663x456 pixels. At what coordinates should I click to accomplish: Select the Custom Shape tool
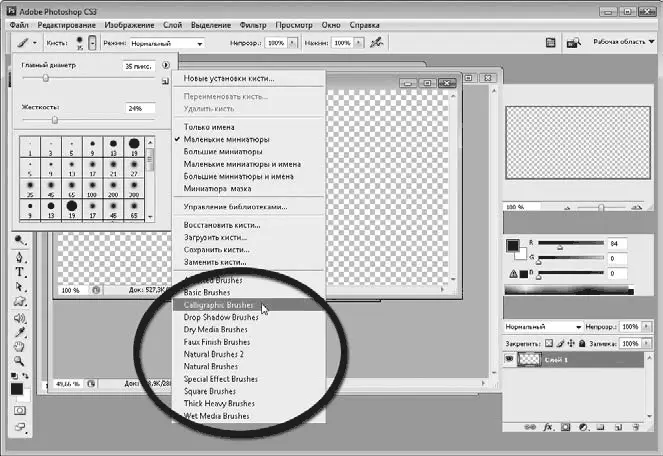pyautogui.click(x=19, y=302)
